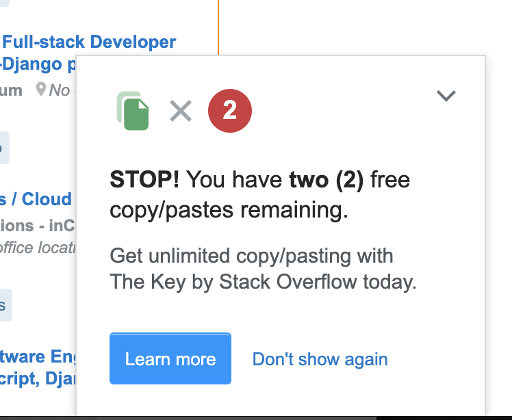Click the location pin icon in the job listing

point(41,89)
